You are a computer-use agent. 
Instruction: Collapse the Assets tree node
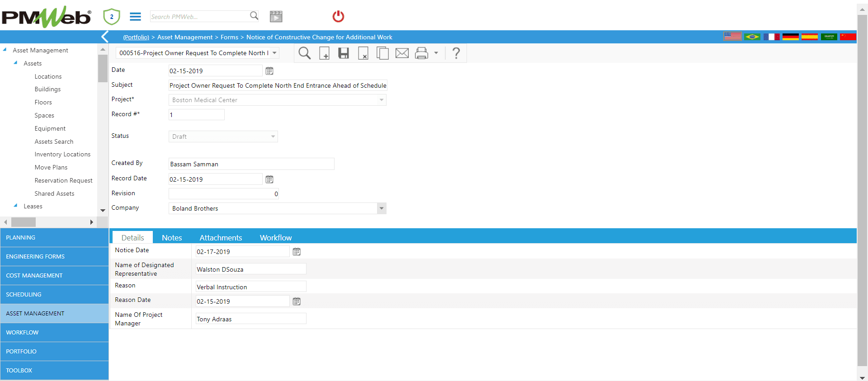16,63
